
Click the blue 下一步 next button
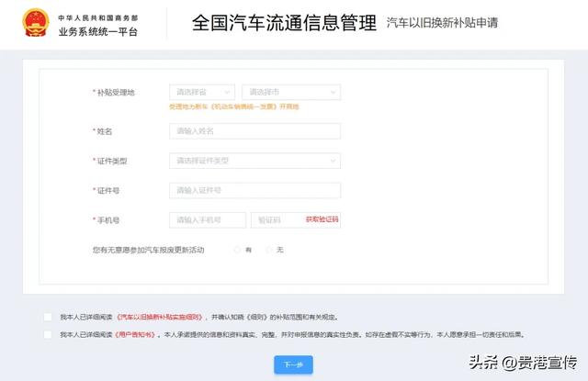click(x=293, y=364)
